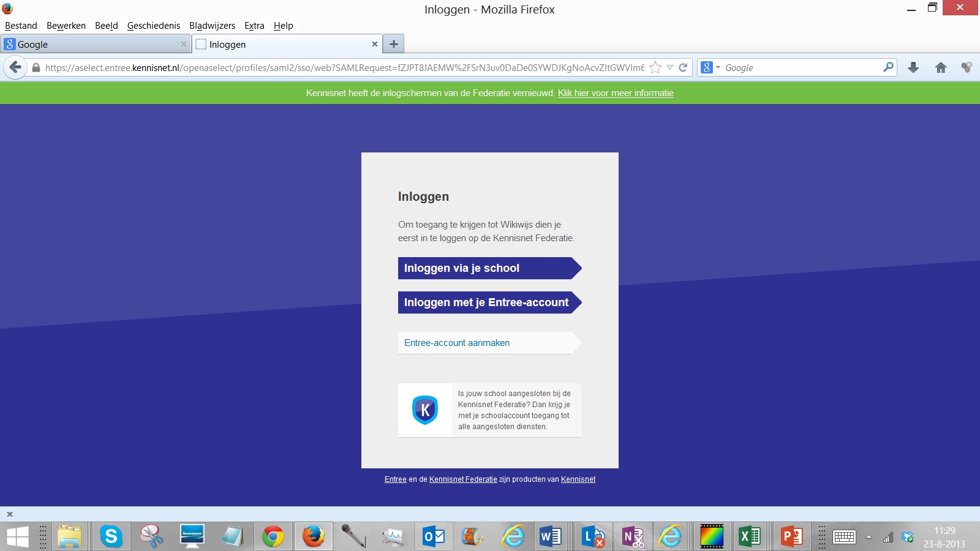Open the URL history dropdown arrow
This screenshot has height=551, width=980.
669,67
